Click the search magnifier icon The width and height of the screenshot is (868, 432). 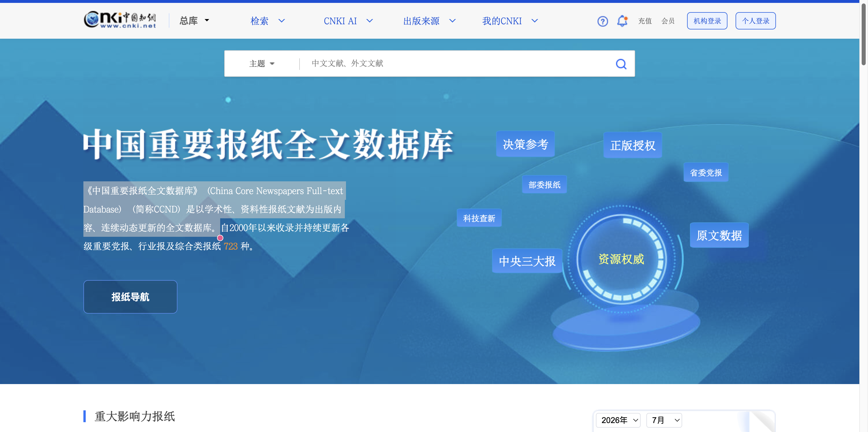[x=621, y=64]
